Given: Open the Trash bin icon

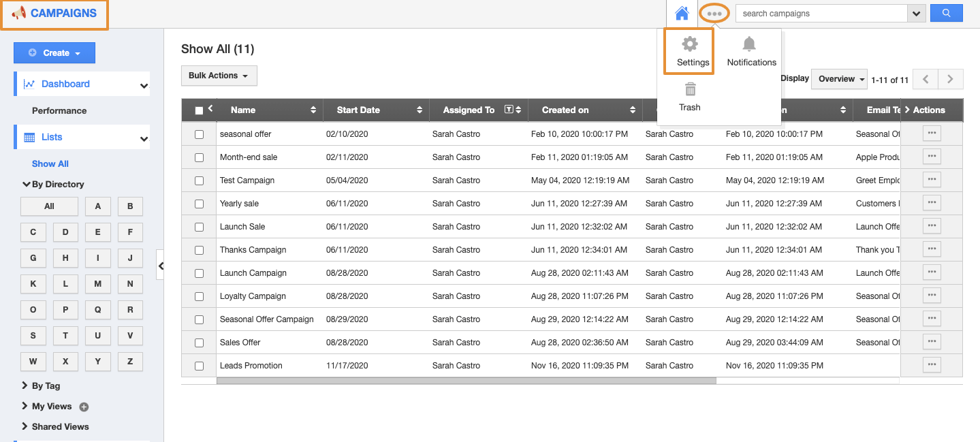Looking at the screenshot, I should point(690,90).
